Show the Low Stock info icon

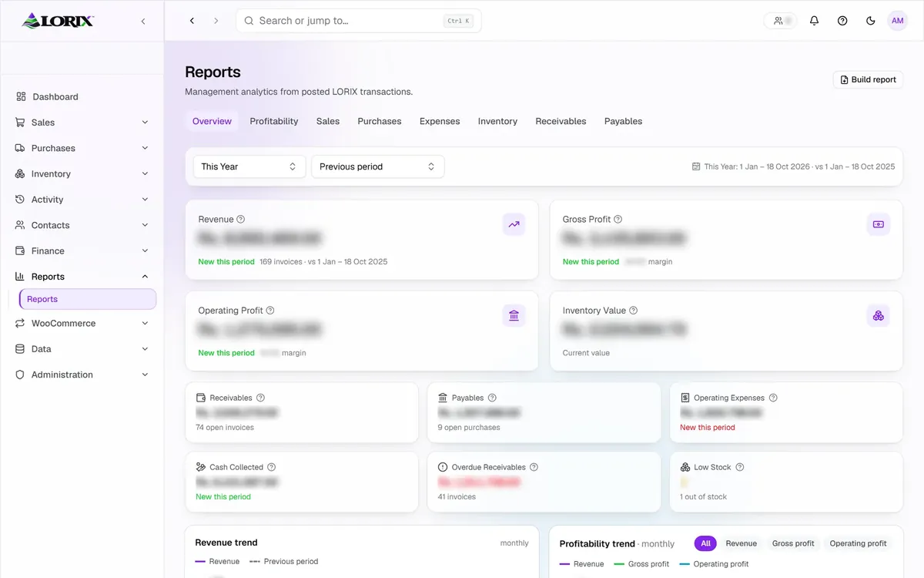pos(740,467)
